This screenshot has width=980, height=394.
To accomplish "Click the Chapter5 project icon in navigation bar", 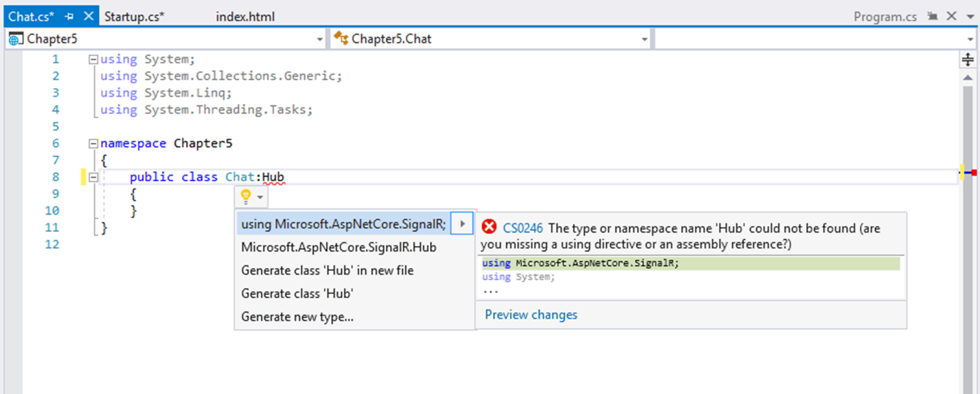I will tap(16, 38).
